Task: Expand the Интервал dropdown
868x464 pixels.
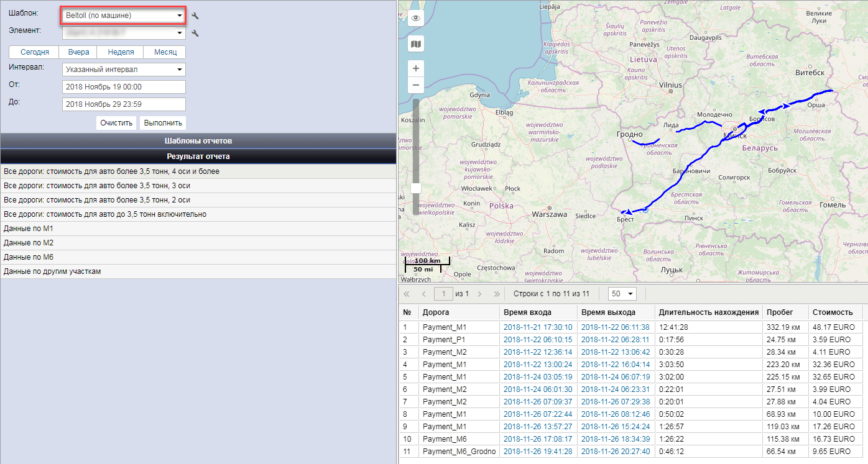Action: pyautogui.click(x=124, y=70)
